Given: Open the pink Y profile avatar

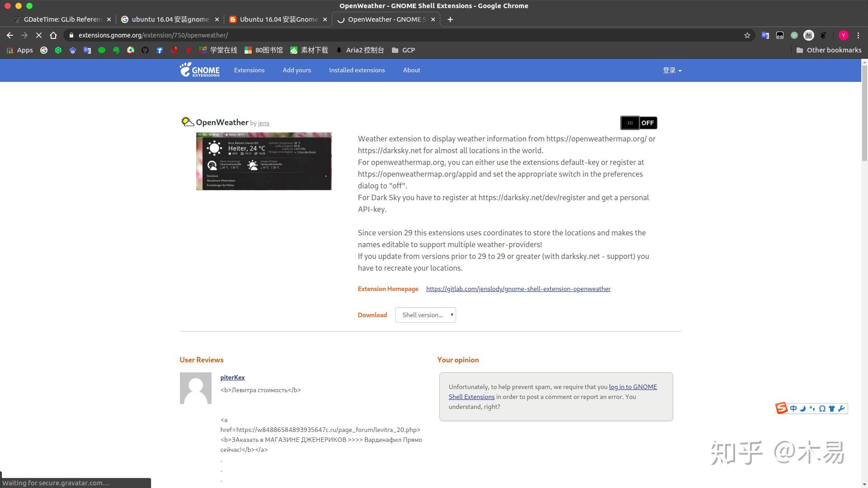Looking at the screenshot, I should [x=843, y=35].
